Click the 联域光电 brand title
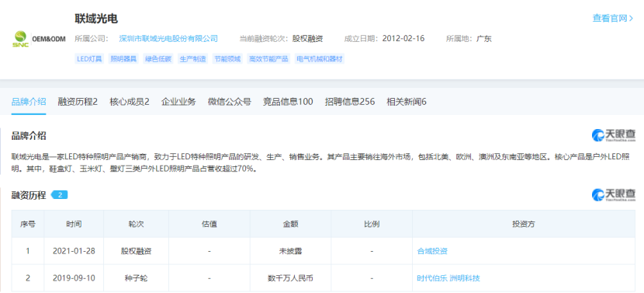This screenshot has width=644, height=293. pyautogui.click(x=96, y=19)
